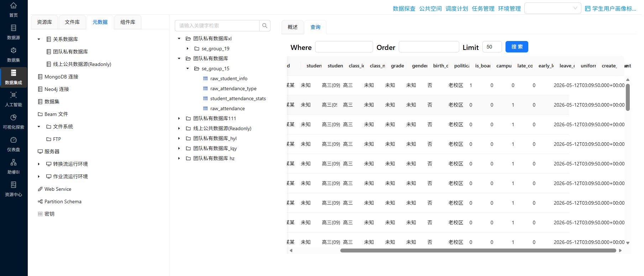Click the table's horizontal scrollbar thumb
The height and width of the screenshot is (276, 644).
point(478,250)
